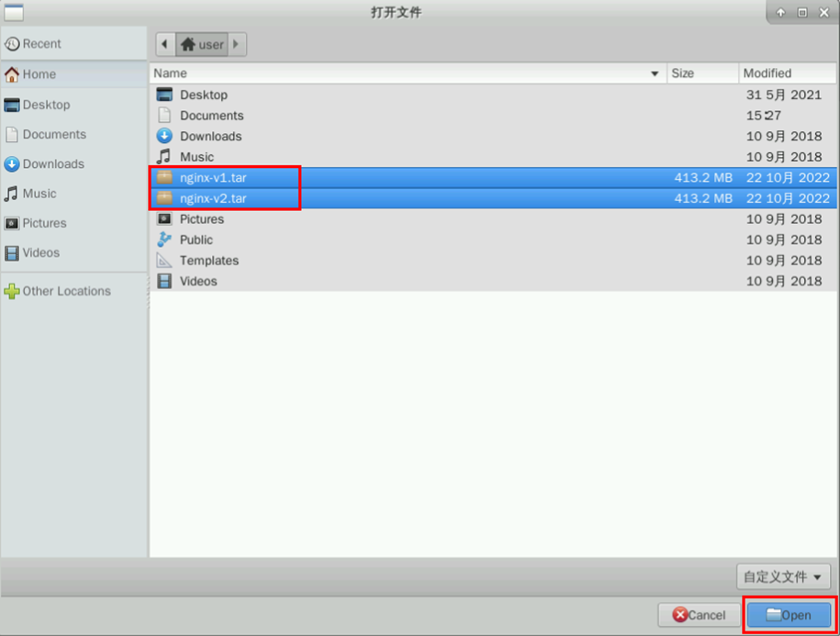840x636 pixels.
Task: Sort by Name column sort arrow
Action: [655, 73]
